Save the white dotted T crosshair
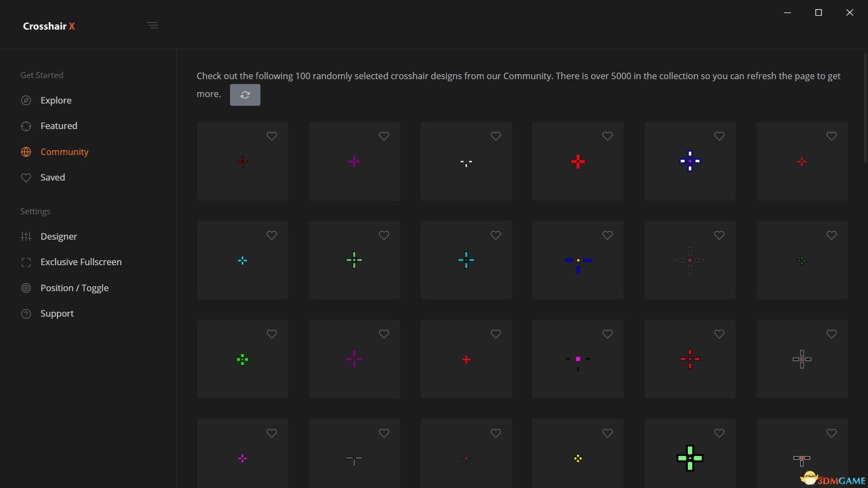Image resolution: width=868 pixels, height=488 pixels. [x=495, y=136]
